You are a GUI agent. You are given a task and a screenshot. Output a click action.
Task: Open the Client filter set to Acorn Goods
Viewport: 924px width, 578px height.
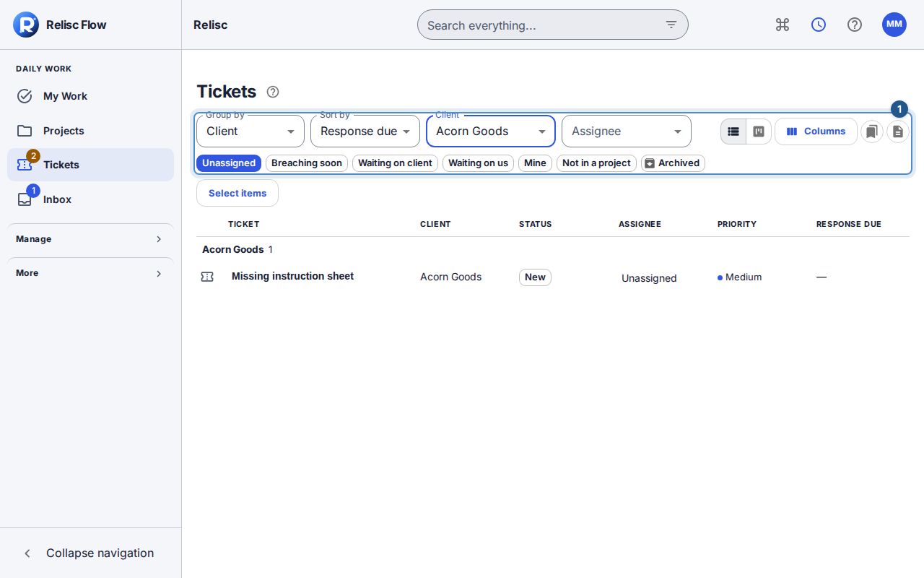[x=491, y=131]
